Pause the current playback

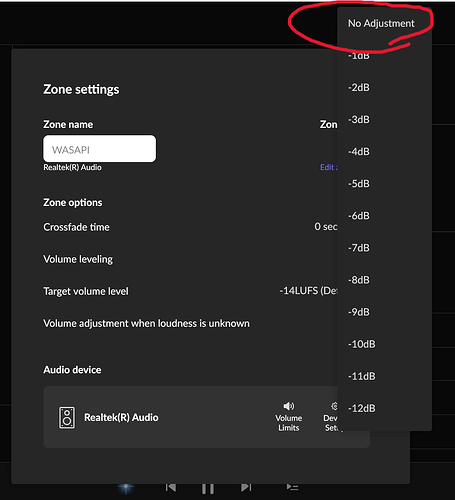coord(208,488)
